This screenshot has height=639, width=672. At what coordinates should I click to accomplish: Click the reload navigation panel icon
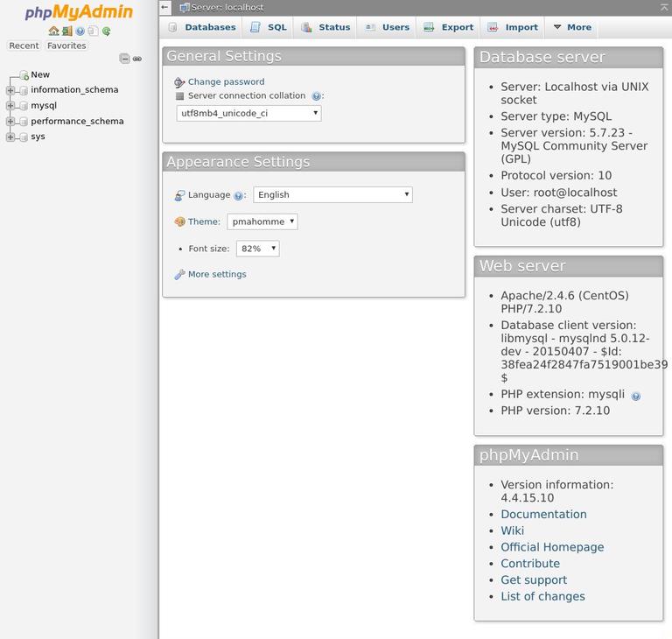pos(106,31)
